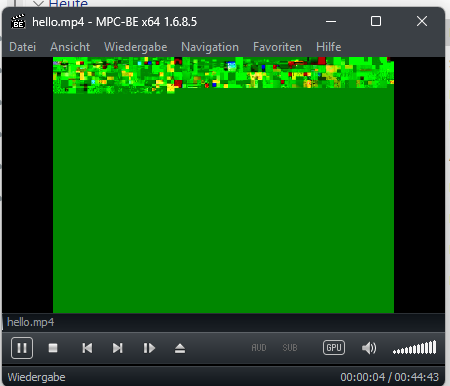Viewport: 450px width, 386px height.
Task: Open the Wiedergabe menu
Action: coord(135,47)
